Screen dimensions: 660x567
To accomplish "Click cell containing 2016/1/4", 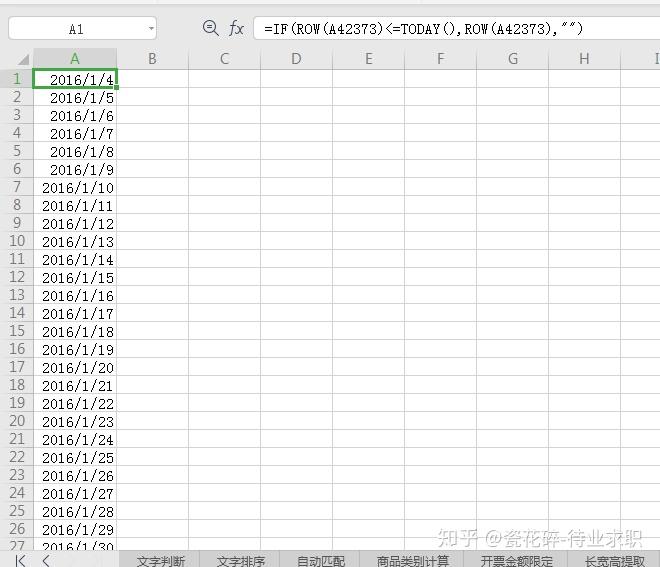I will click(75, 79).
